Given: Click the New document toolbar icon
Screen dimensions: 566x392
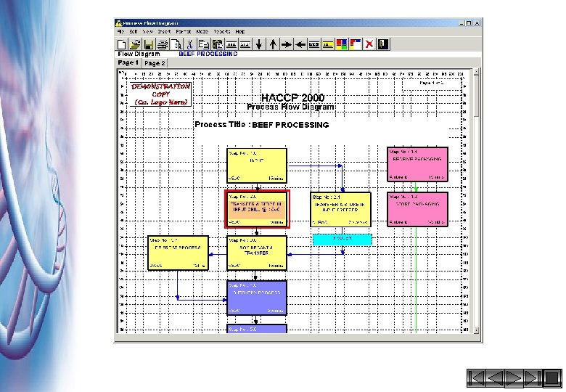Looking at the screenshot, I should coord(122,44).
